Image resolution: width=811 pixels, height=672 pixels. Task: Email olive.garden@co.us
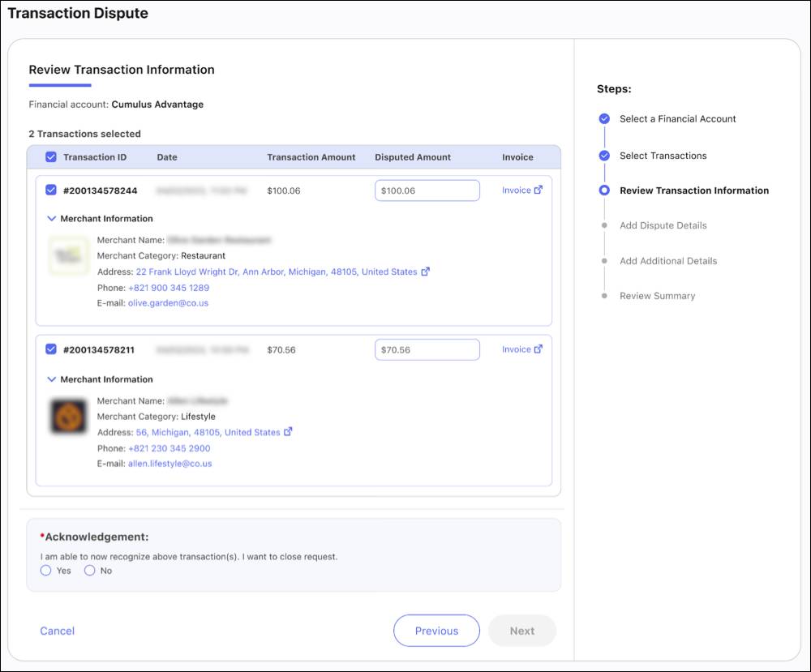click(168, 303)
